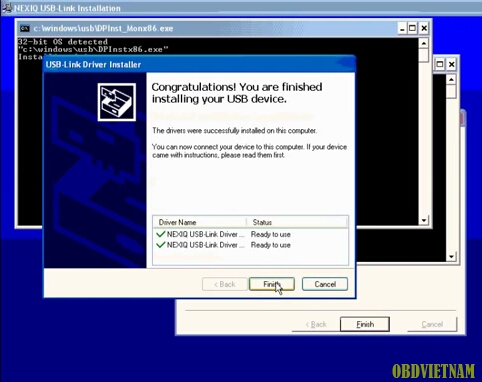This screenshot has height=382, width=482.
Task: Click scroll-up arrow of the second console window
Action: [x=451, y=79]
